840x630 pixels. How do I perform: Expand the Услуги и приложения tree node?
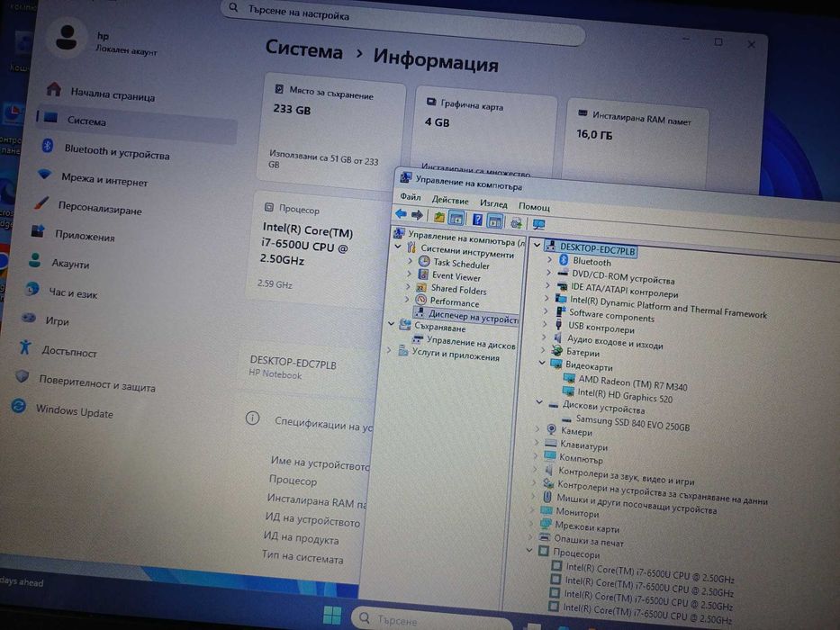point(389,350)
